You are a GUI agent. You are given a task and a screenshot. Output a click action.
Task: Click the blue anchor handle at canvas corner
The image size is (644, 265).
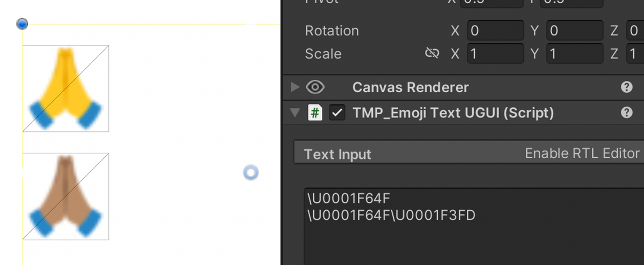click(x=22, y=24)
